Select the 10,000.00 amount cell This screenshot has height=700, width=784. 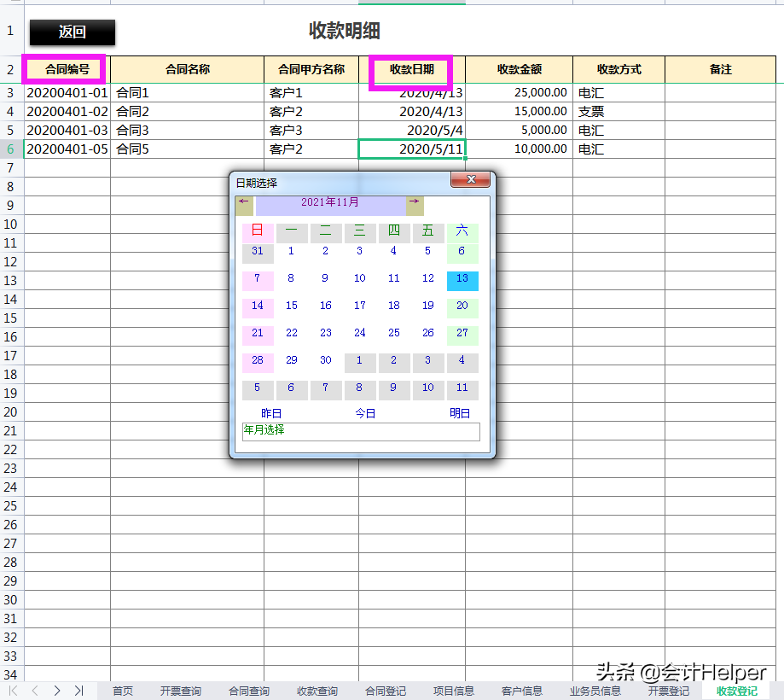(x=519, y=149)
